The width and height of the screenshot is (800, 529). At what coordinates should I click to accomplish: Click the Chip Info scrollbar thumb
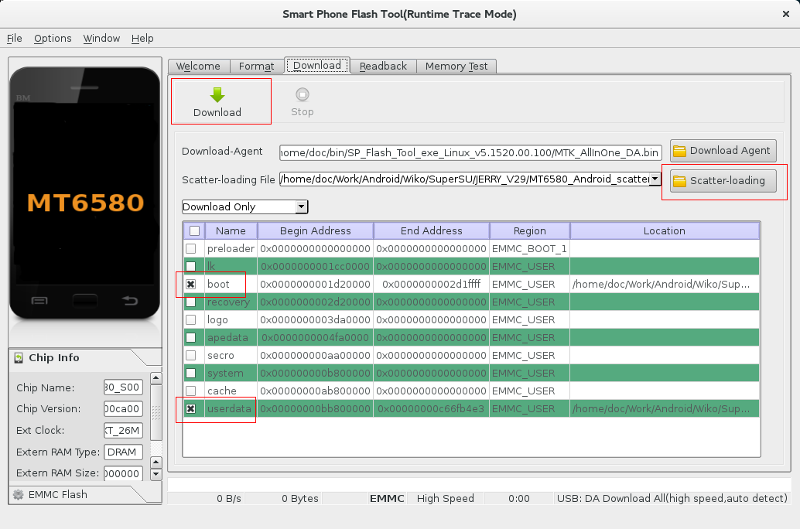coord(156,412)
